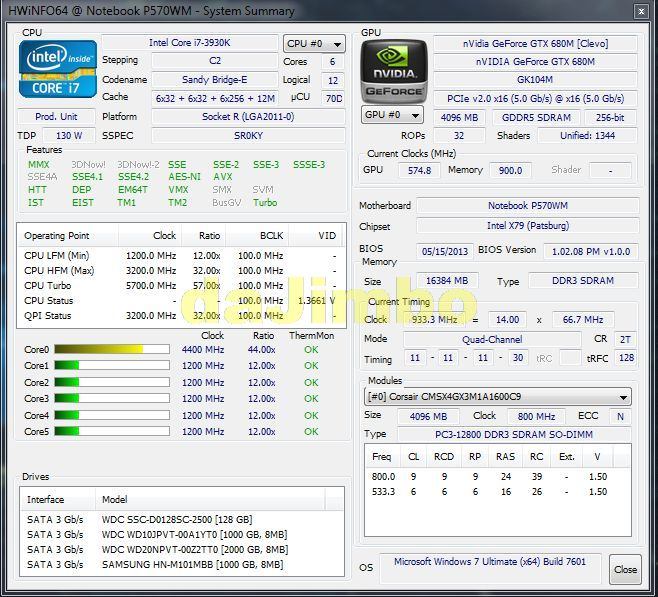Select the WDC WD10JPVT-00A1YT0 drive row

click(182, 534)
